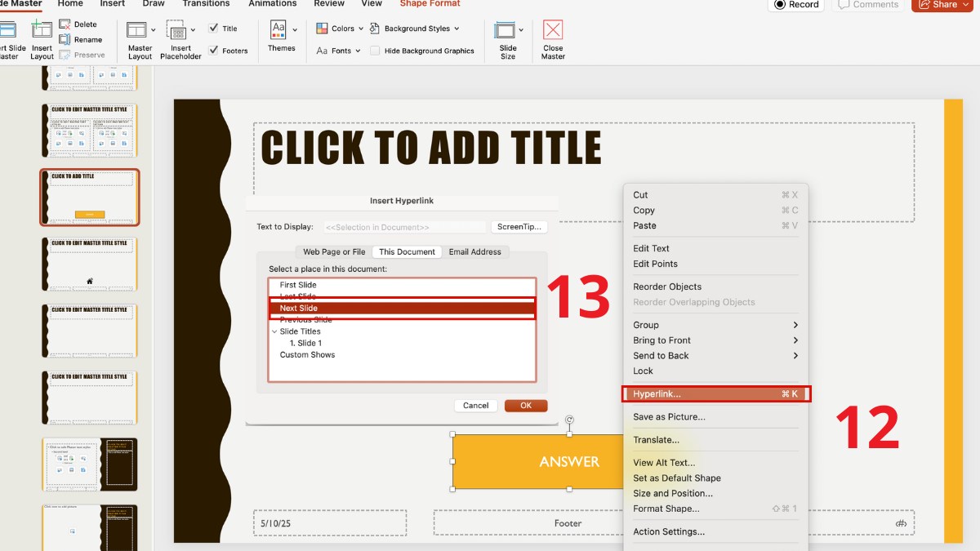Click the Delete layout icon
This screenshot has height=551, width=980.
pyautogui.click(x=65, y=24)
